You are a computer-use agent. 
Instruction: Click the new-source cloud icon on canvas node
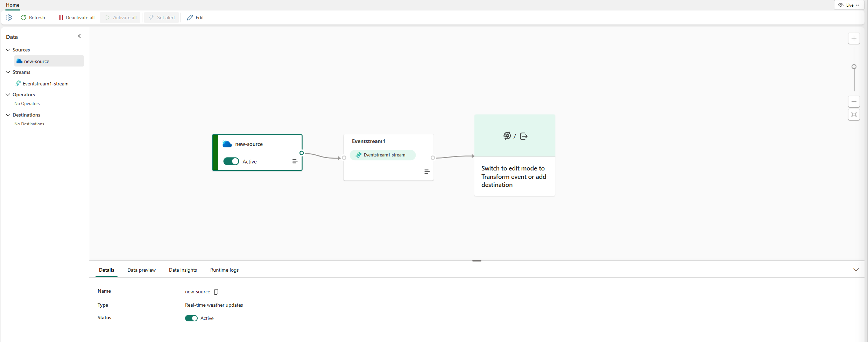tap(227, 144)
